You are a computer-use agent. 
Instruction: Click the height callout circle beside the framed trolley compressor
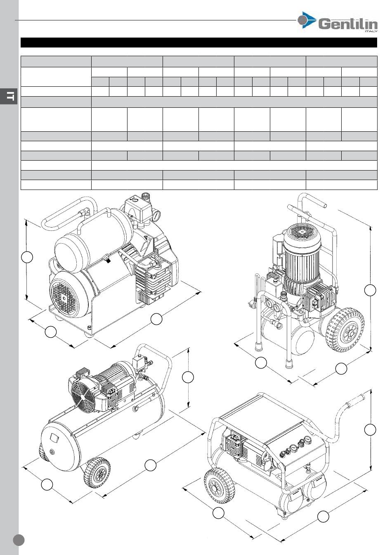click(x=371, y=429)
